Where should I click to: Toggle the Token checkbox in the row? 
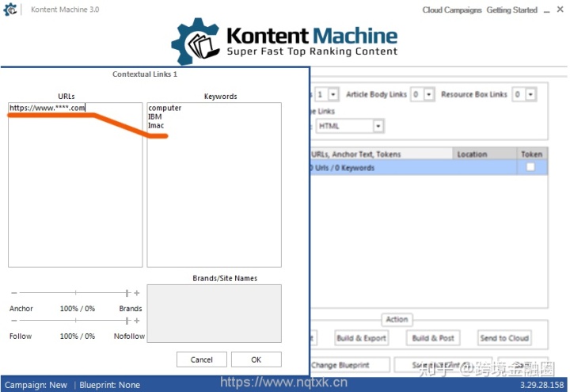530,167
